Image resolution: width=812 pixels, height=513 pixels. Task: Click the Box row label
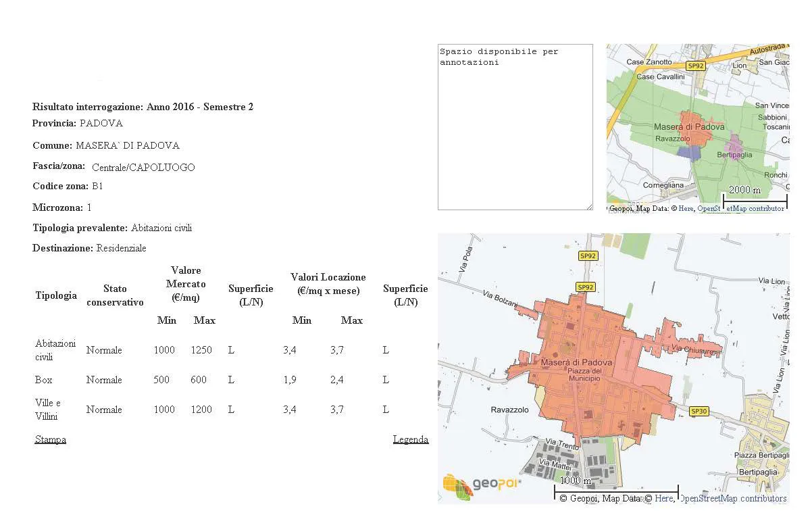(44, 380)
